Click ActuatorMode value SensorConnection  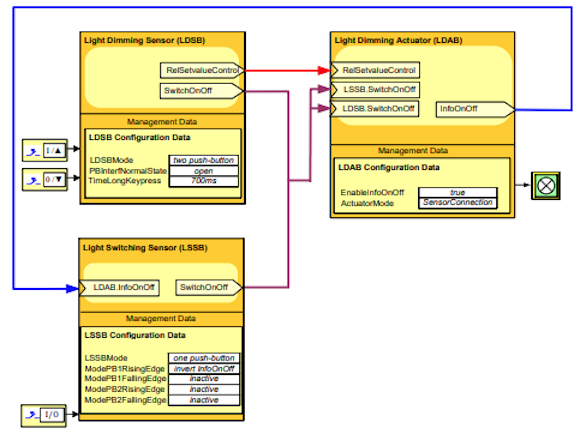pos(457,203)
